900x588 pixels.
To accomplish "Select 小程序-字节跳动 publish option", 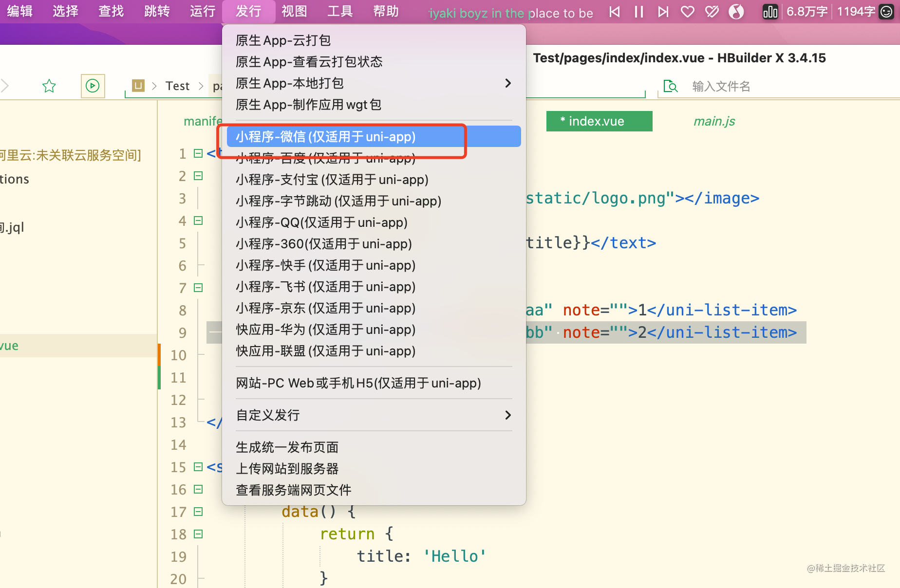I will pyautogui.click(x=374, y=201).
